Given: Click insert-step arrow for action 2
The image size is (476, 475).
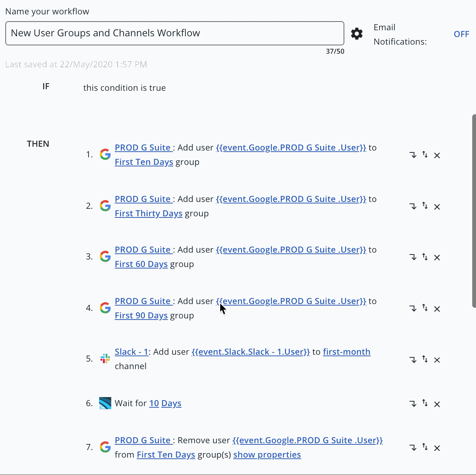Looking at the screenshot, I should click(x=413, y=206).
